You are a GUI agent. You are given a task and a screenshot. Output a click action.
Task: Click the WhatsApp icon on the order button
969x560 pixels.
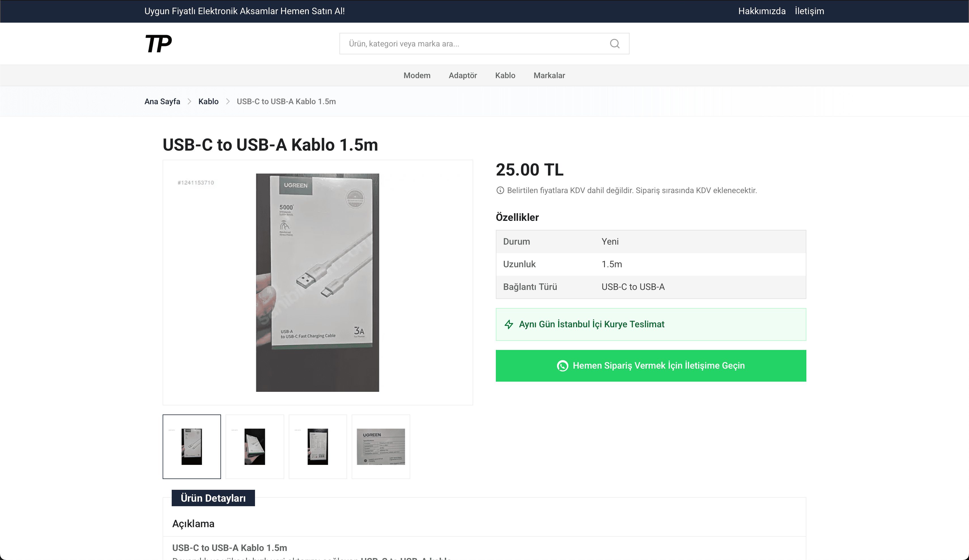pyautogui.click(x=562, y=366)
